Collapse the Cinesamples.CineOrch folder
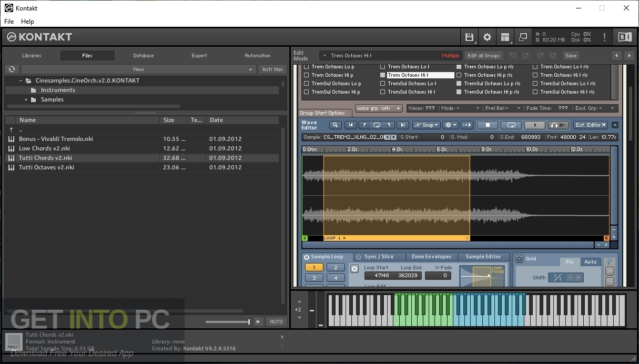 [x=21, y=80]
